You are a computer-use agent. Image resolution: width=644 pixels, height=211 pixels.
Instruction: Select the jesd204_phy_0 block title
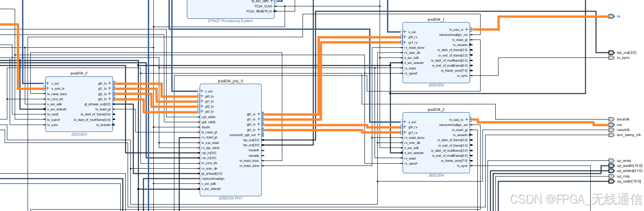(x=230, y=81)
